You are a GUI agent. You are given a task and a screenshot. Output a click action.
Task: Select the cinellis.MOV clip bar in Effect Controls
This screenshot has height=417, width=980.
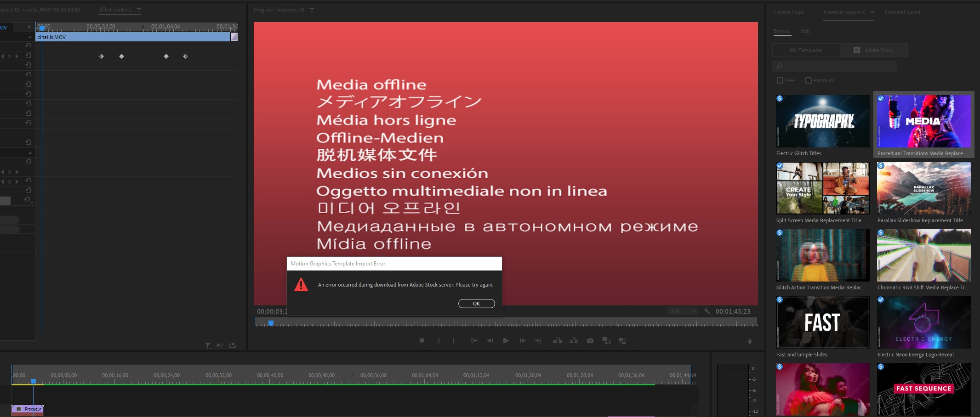[x=133, y=37]
